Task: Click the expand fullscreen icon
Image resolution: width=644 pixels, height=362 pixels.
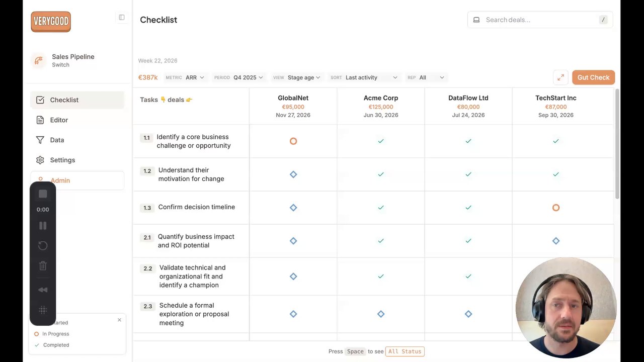Action: 560,77
